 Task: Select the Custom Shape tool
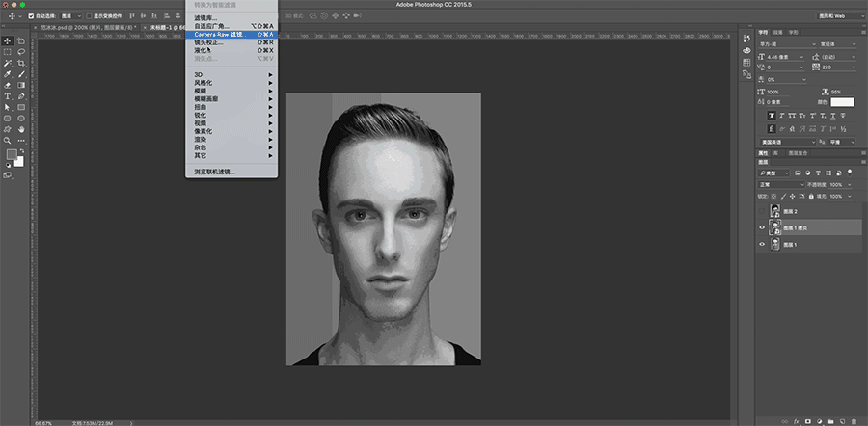click(7, 129)
